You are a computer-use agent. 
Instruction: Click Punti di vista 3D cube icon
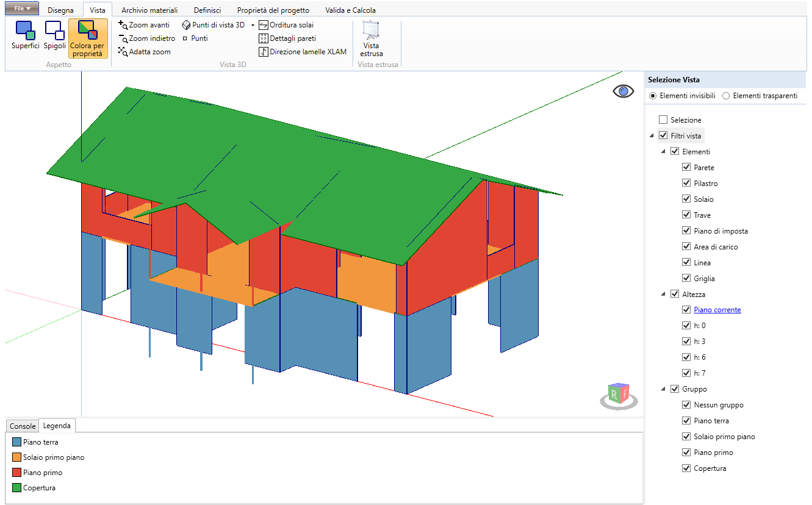tap(187, 25)
